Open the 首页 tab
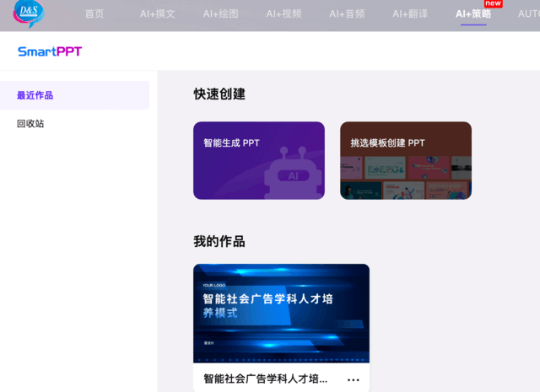 [94, 13]
